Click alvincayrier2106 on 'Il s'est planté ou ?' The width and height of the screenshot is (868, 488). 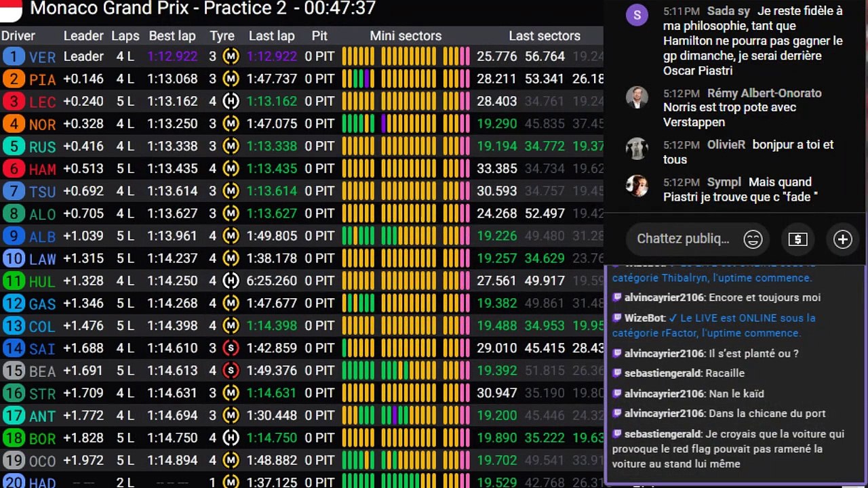(x=664, y=353)
